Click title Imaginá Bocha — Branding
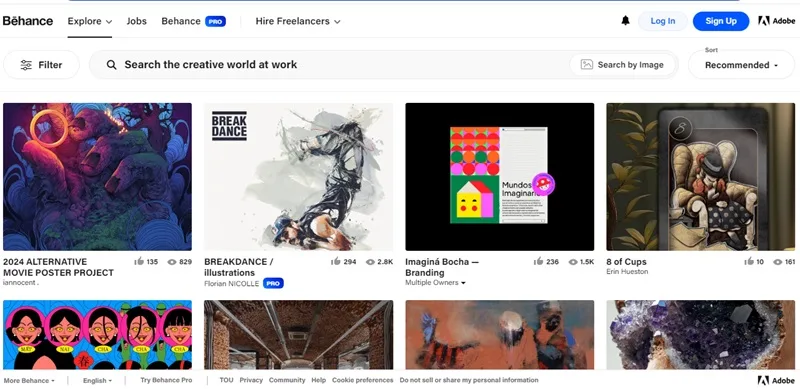Image resolution: width=800 pixels, height=389 pixels. point(441,267)
